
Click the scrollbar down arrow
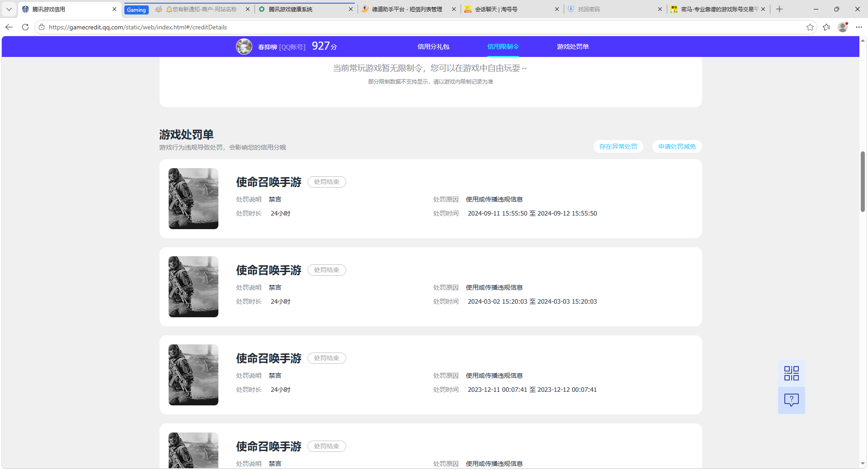[863, 463]
